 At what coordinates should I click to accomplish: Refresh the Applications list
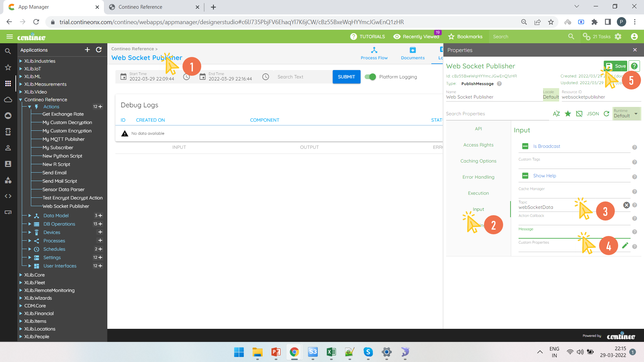tap(99, 50)
